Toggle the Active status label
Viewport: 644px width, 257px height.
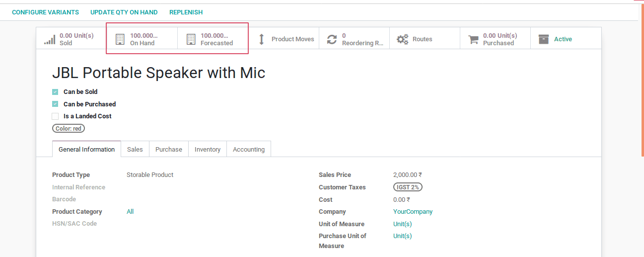(x=563, y=39)
